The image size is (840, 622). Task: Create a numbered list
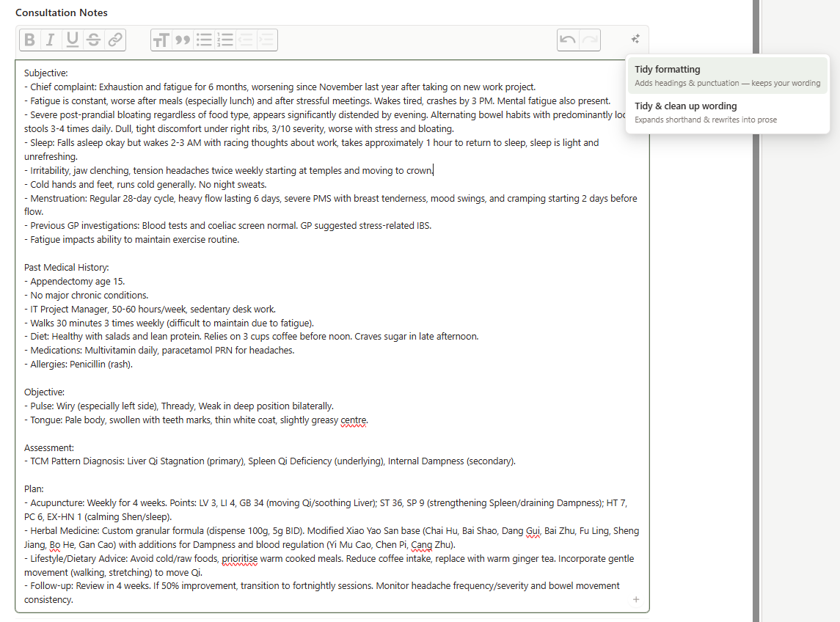pos(225,40)
